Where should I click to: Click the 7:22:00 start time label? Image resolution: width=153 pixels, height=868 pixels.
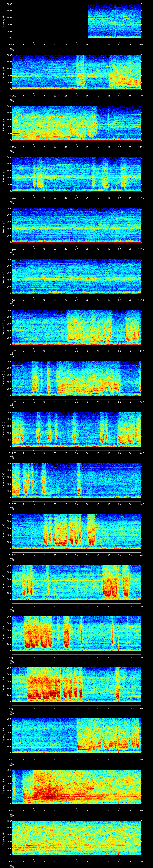[x=12, y=708]
